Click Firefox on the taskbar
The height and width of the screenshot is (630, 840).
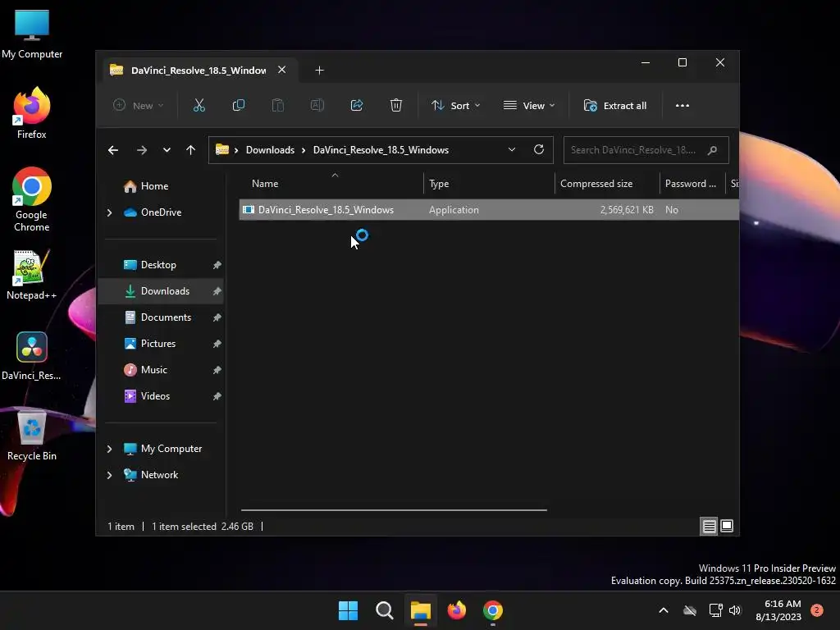click(x=456, y=610)
